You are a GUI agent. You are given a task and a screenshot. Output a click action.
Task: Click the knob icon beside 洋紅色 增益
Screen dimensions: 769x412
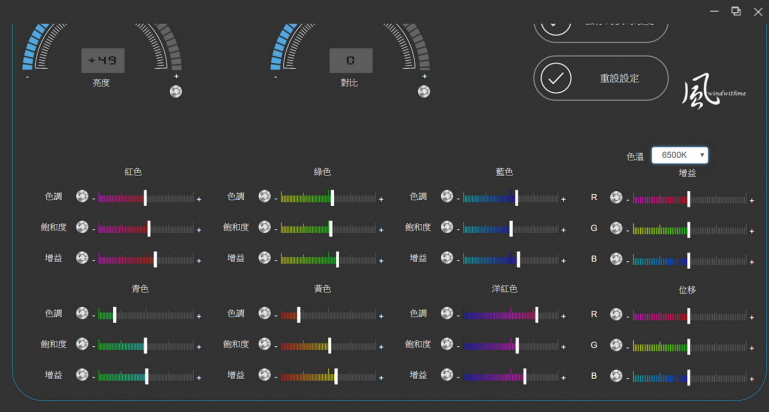[447, 376]
